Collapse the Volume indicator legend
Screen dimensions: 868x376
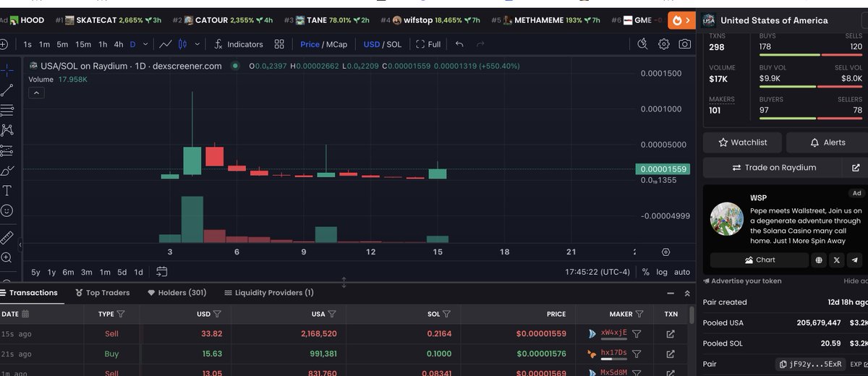coord(35,93)
